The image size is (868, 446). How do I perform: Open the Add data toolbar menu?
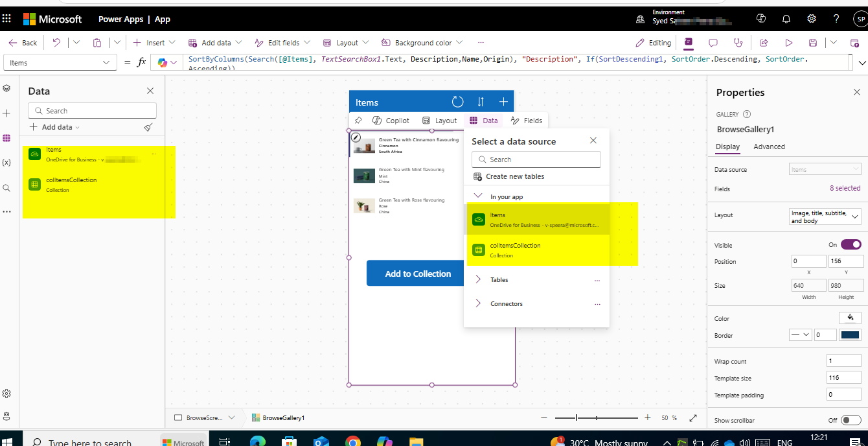[x=215, y=43]
